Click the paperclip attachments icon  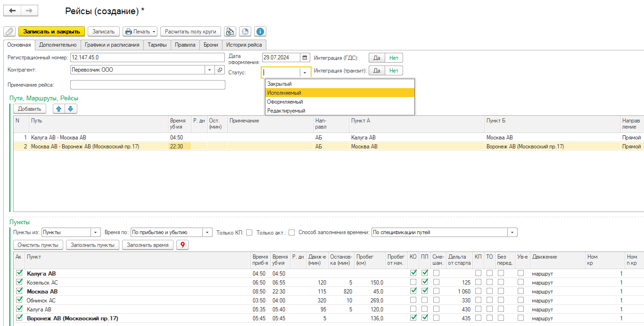(x=9, y=32)
